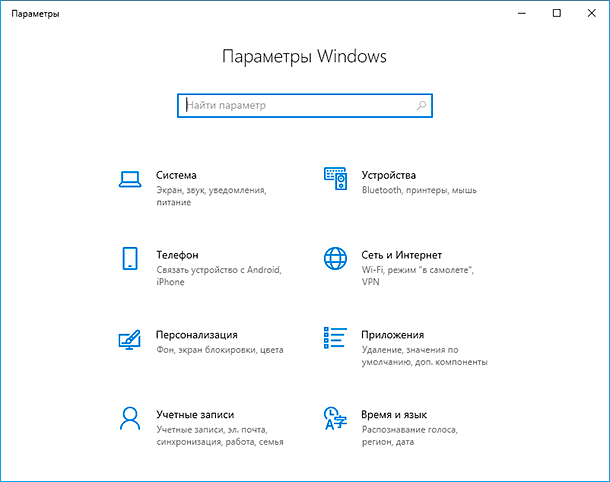Viewport: 610px width, 482px height.
Task: Open the Учетные записи heading
Action: tap(195, 414)
